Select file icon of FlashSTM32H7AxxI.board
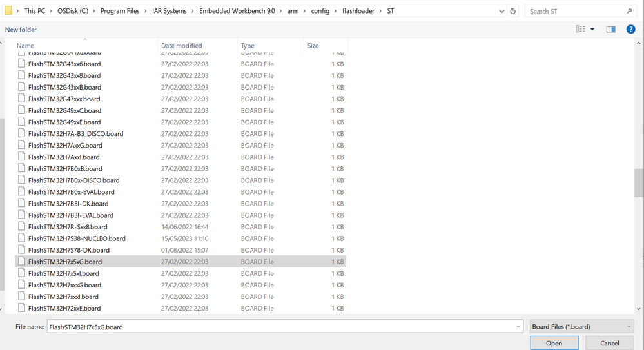 point(21,157)
